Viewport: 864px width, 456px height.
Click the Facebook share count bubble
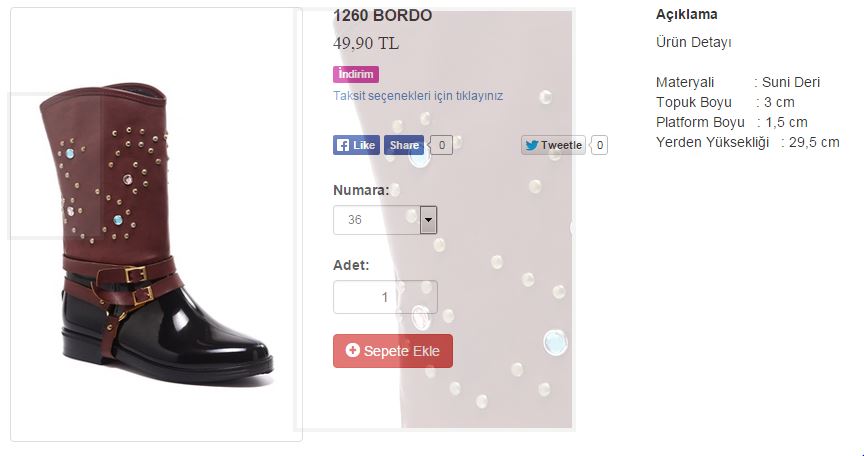click(x=442, y=145)
